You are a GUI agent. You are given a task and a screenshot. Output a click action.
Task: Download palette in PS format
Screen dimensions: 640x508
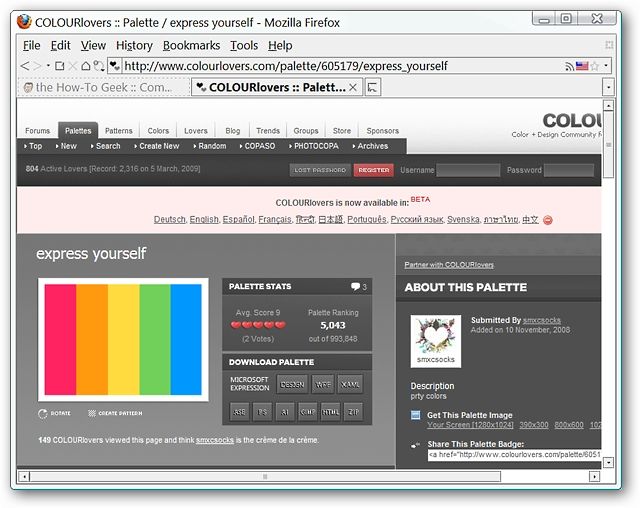(262, 412)
